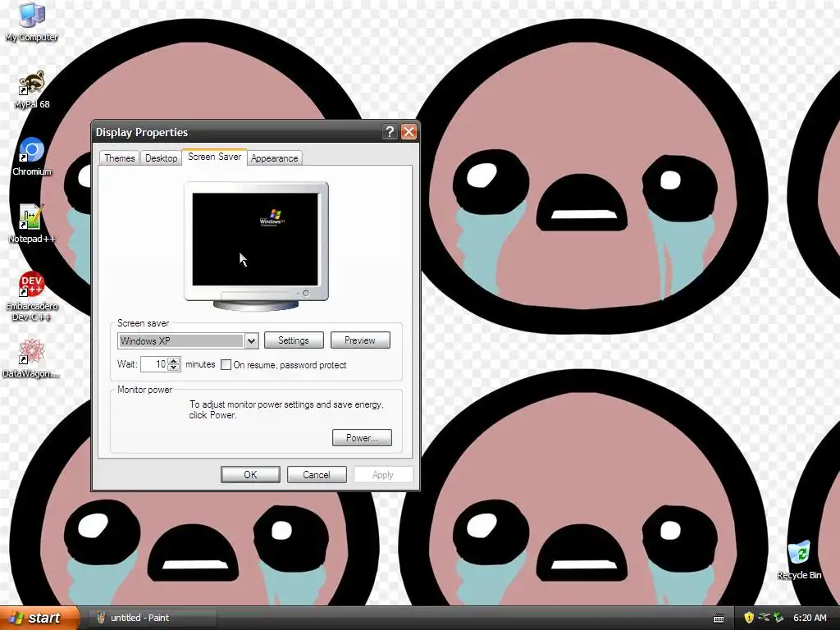This screenshot has height=630, width=840.
Task: Increase the wait minutes with up arrow
Action: (174, 361)
